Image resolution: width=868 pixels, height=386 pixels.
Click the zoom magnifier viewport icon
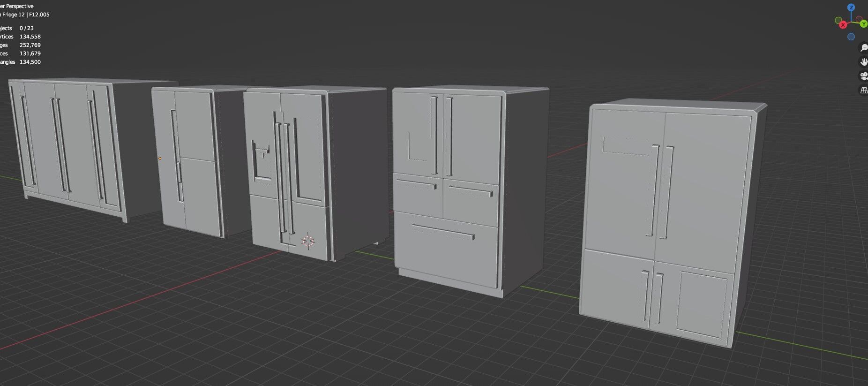(x=864, y=48)
